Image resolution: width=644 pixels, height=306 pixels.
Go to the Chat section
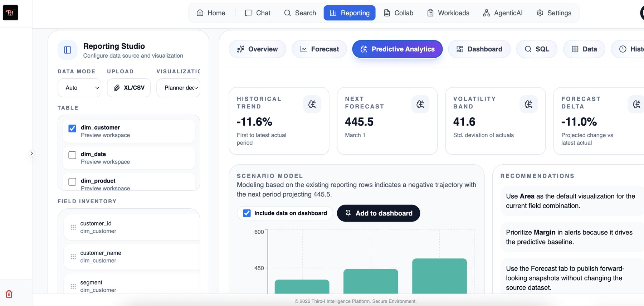[x=258, y=13]
